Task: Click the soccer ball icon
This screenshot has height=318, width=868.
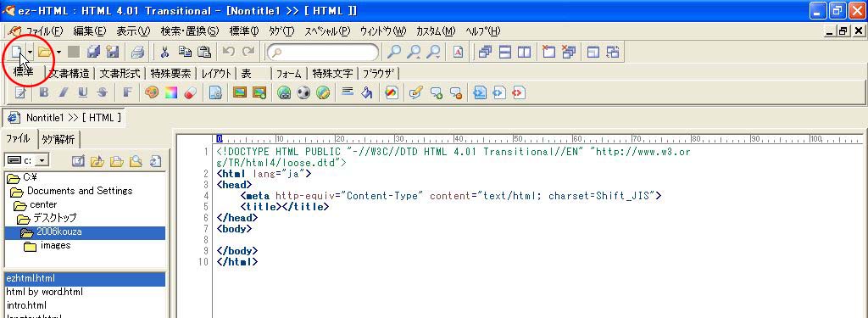Action: (303, 92)
